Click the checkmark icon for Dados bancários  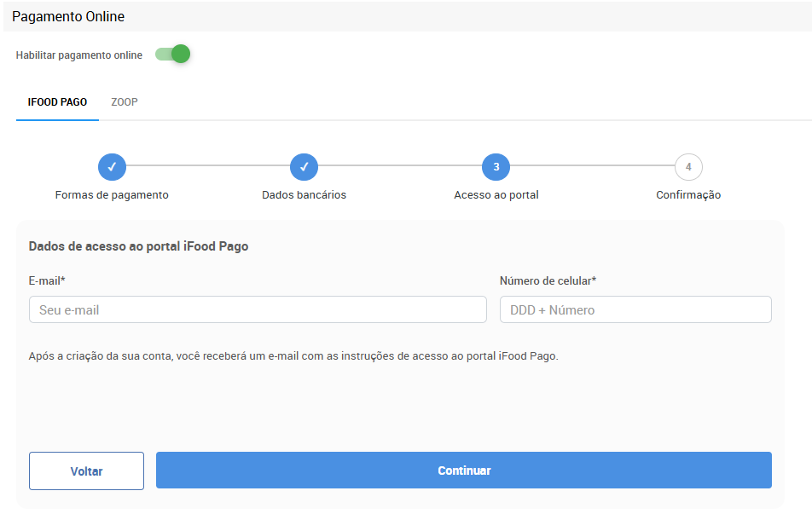coord(304,167)
